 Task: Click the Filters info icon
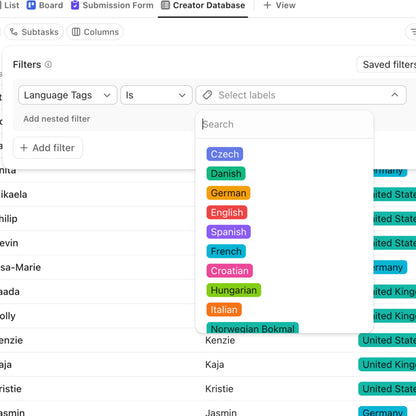48,64
